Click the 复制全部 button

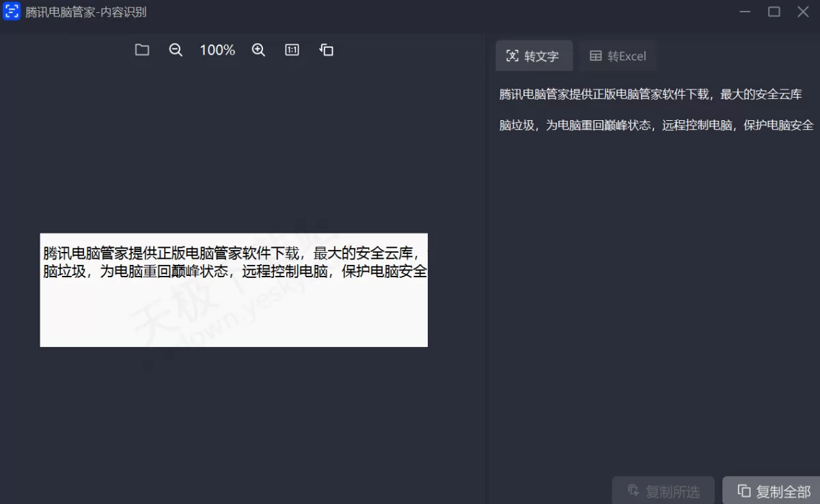(771, 490)
